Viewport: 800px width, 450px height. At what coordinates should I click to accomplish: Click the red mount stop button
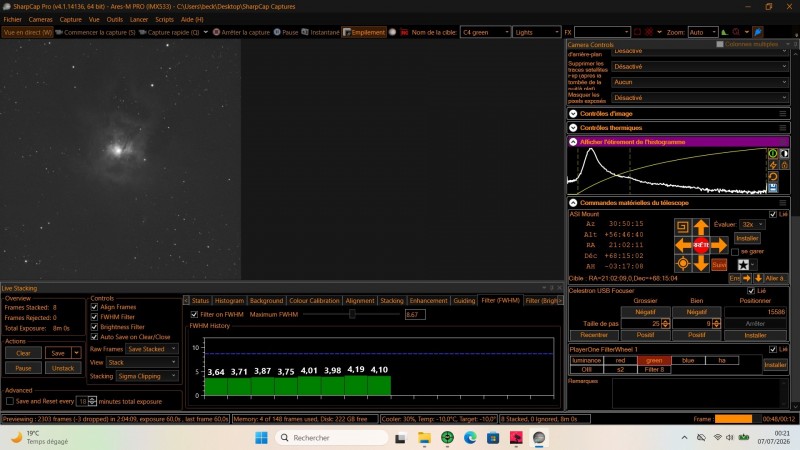pyautogui.click(x=701, y=245)
